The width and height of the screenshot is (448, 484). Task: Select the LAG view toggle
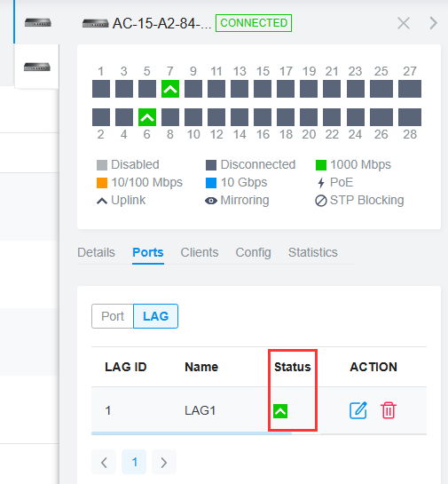coord(156,316)
